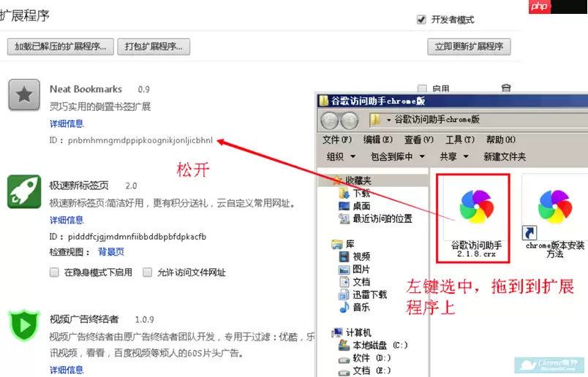Toggle 开发者模式 checkbox

click(x=421, y=20)
